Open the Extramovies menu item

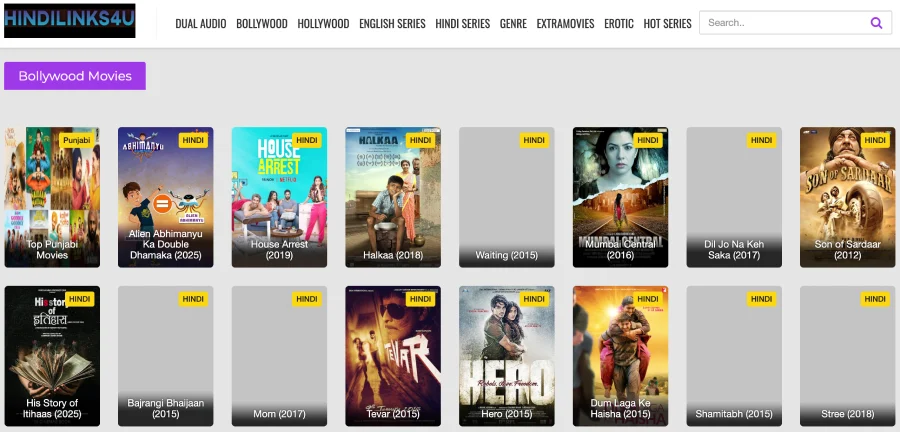click(565, 24)
